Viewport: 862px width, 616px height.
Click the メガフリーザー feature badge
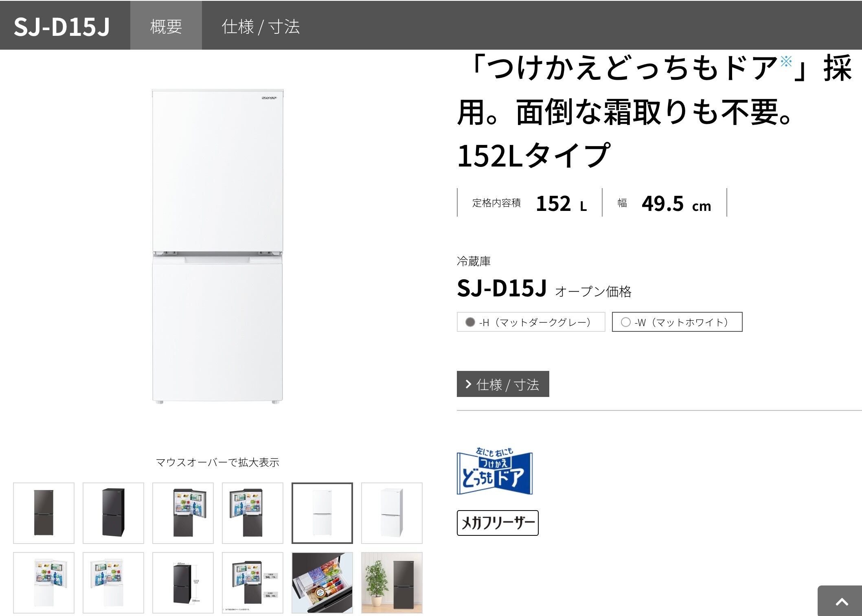click(x=497, y=523)
